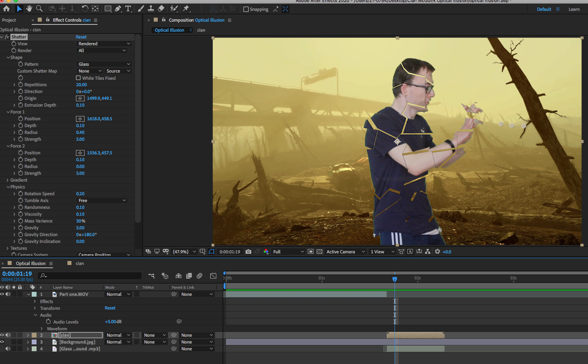Screen dimensions: 588x364
Task: Expand the Waveform property
Action: pos(42,329)
